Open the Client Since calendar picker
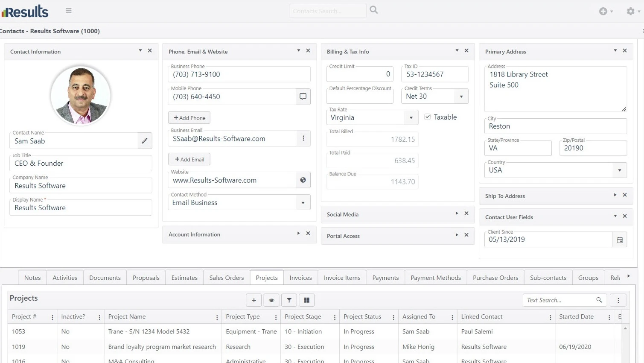Image resolution: width=644 pixels, height=363 pixels. click(x=620, y=240)
